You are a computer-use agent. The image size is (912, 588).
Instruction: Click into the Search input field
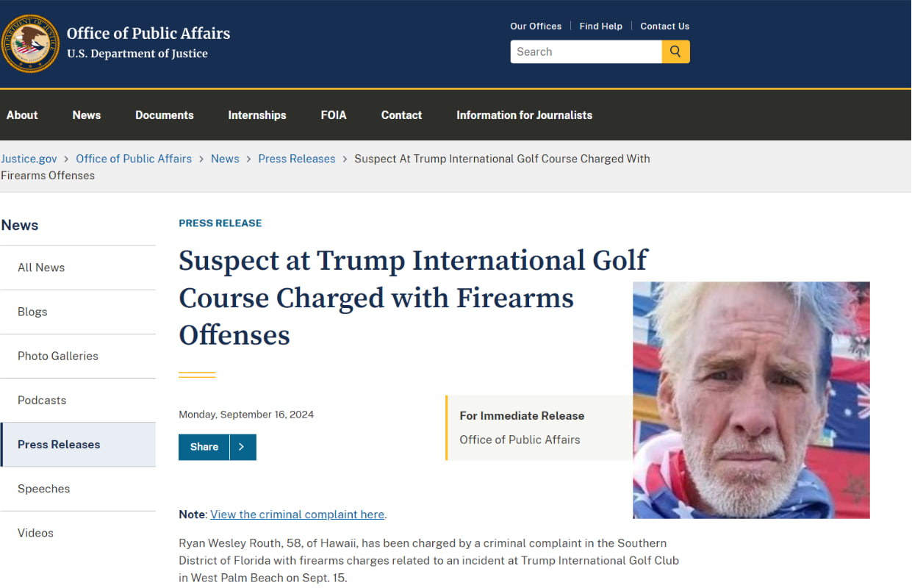[586, 51]
